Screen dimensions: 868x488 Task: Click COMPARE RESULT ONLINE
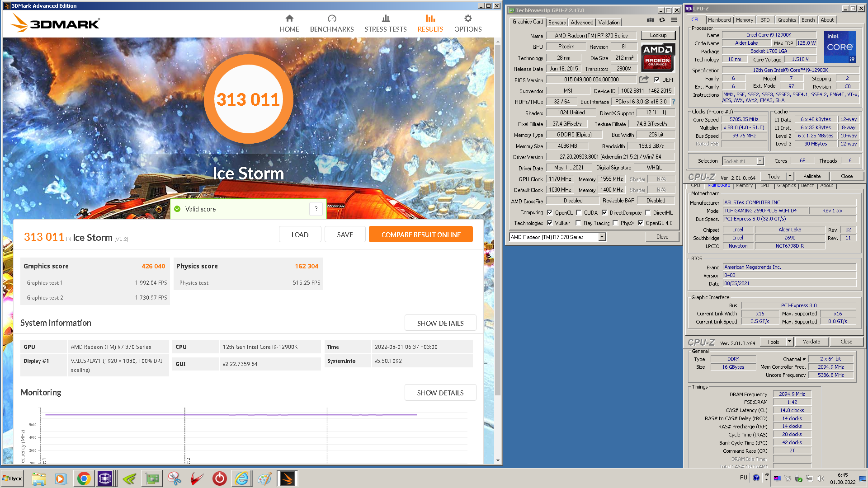(x=421, y=235)
